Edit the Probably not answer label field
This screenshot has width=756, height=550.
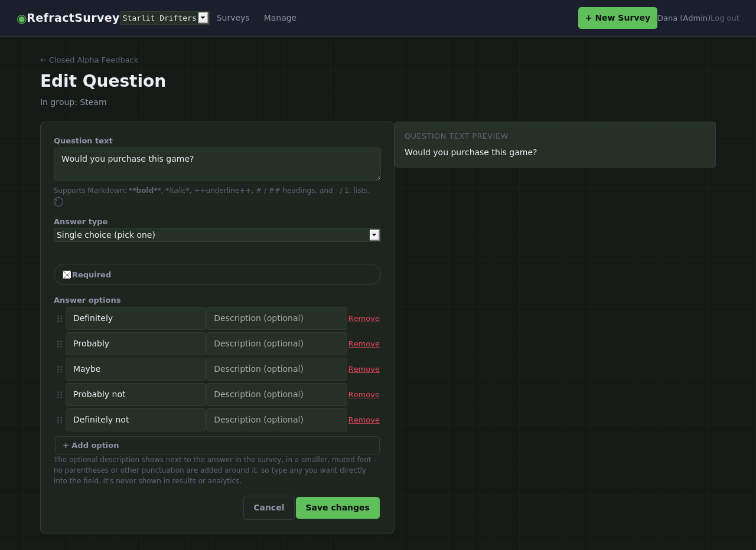point(136,394)
